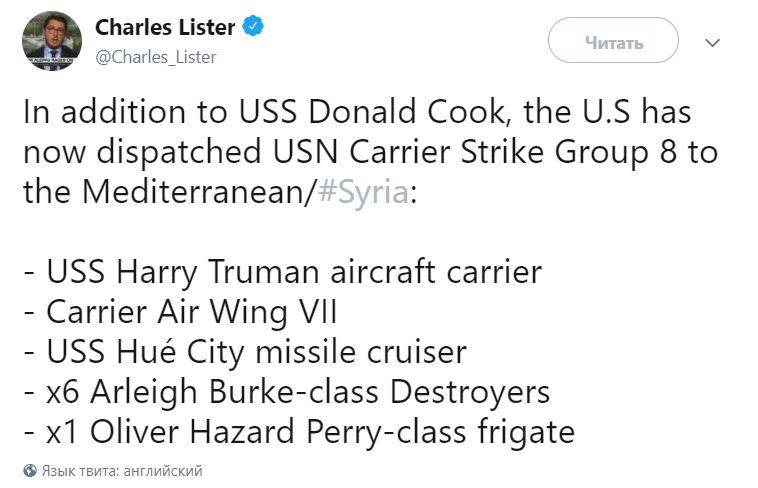This screenshot has height=488, width=758.
Task: Open Charles Lister's profile avatar
Action: pyautogui.click(x=52, y=41)
